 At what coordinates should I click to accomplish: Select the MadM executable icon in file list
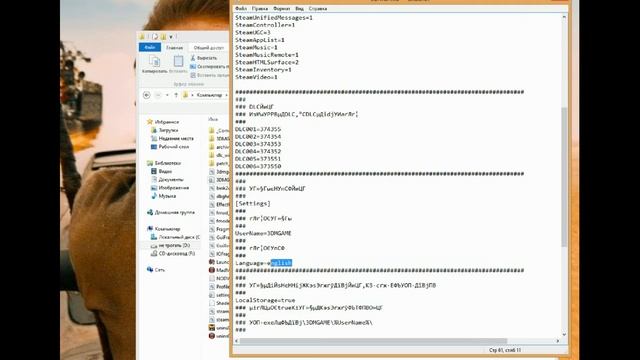[211, 270]
